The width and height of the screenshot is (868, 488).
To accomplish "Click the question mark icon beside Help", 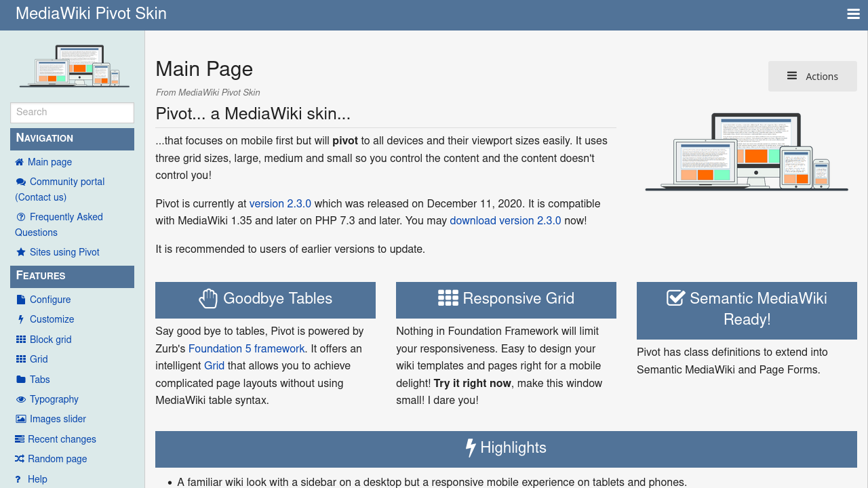I will (19, 479).
